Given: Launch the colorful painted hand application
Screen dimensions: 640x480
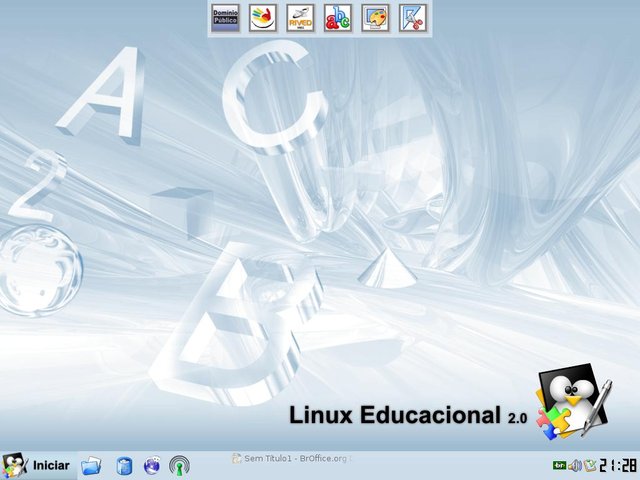Looking at the screenshot, I should click(262, 18).
